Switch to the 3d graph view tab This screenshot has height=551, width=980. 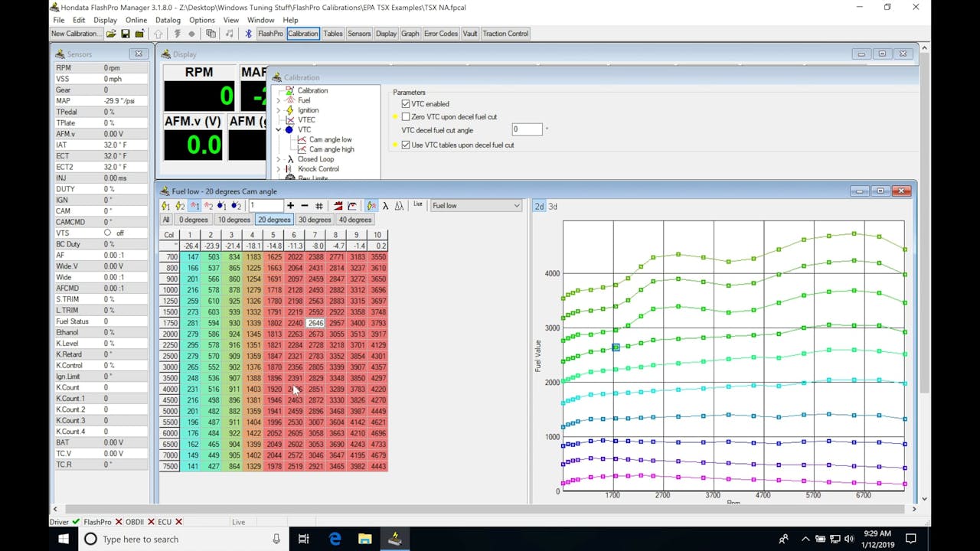click(x=552, y=205)
